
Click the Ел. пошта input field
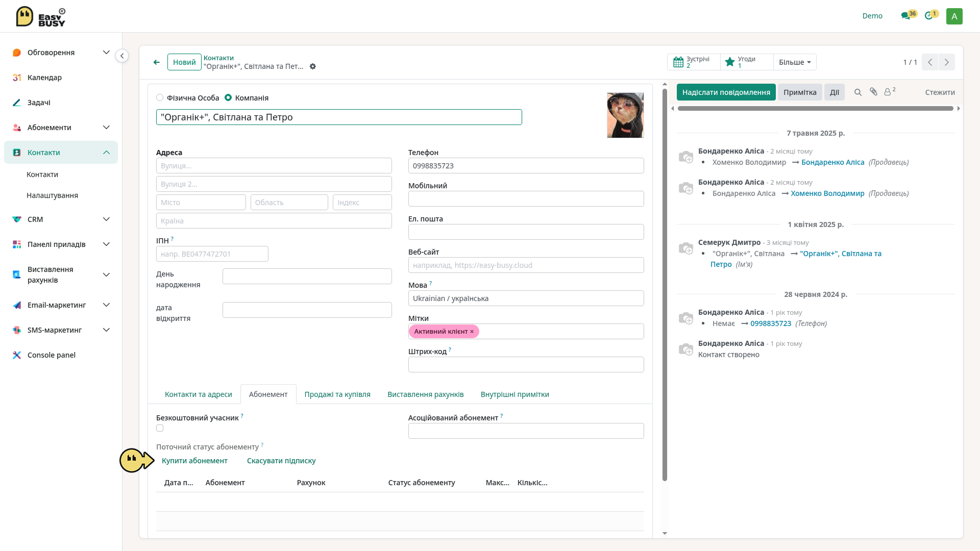526,232
